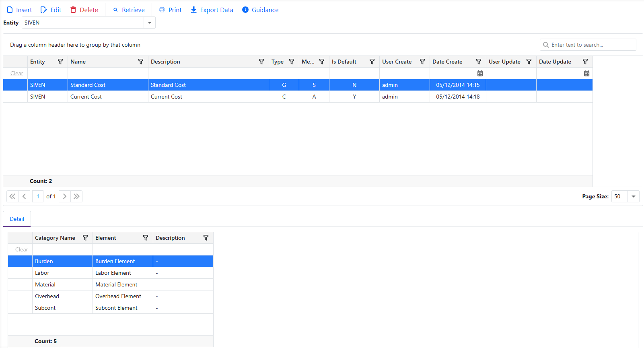Click Retrieve to reload records
644x348 pixels.
129,10
